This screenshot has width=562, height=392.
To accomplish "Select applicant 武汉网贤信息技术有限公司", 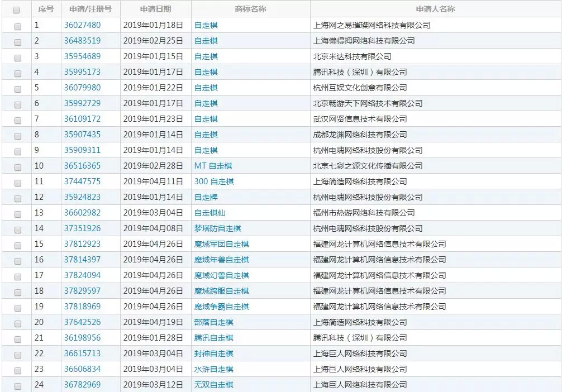I will coord(360,119).
